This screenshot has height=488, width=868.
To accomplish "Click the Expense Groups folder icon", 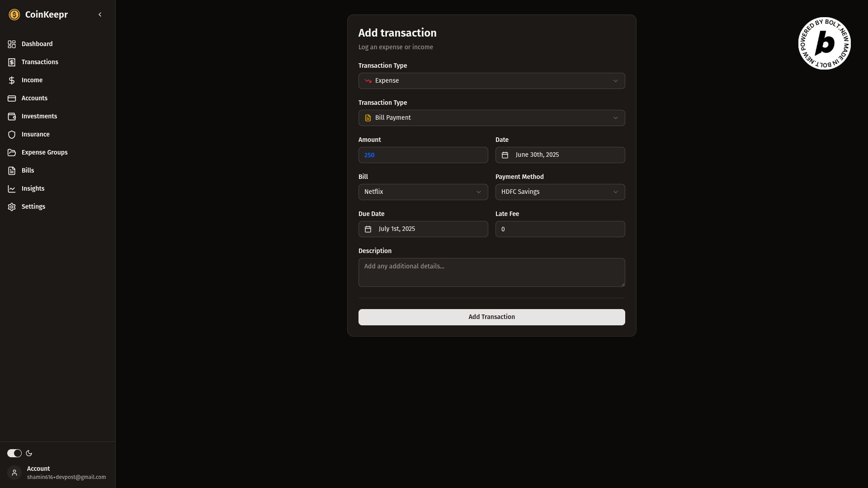I will 12,153.
